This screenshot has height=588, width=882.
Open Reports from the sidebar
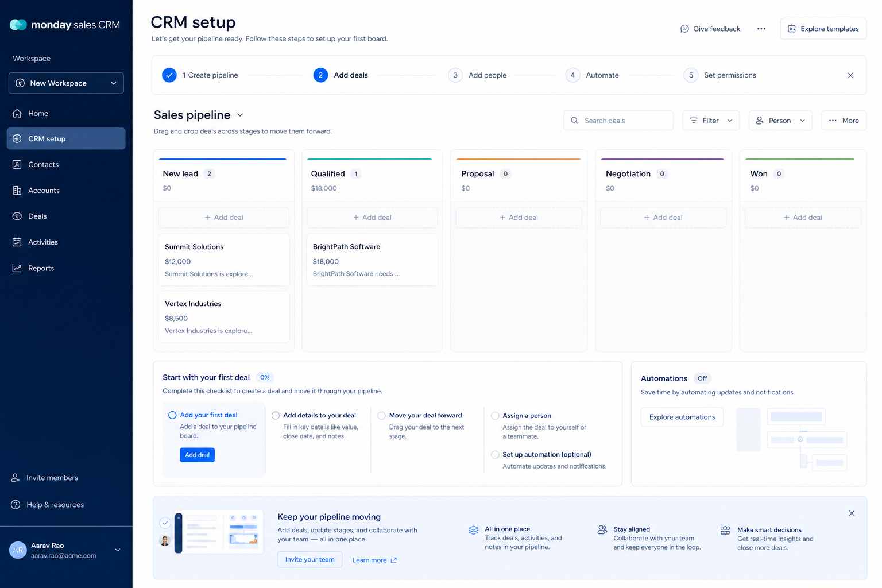pos(66,268)
